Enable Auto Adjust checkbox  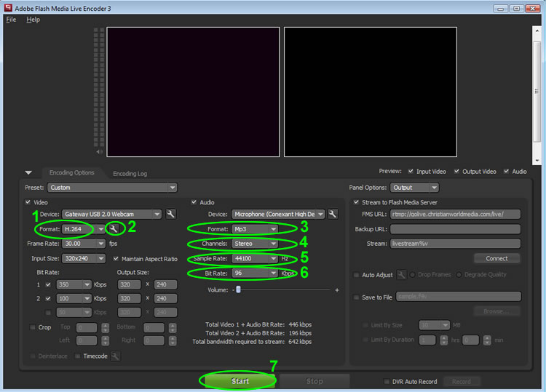click(356, 275)
